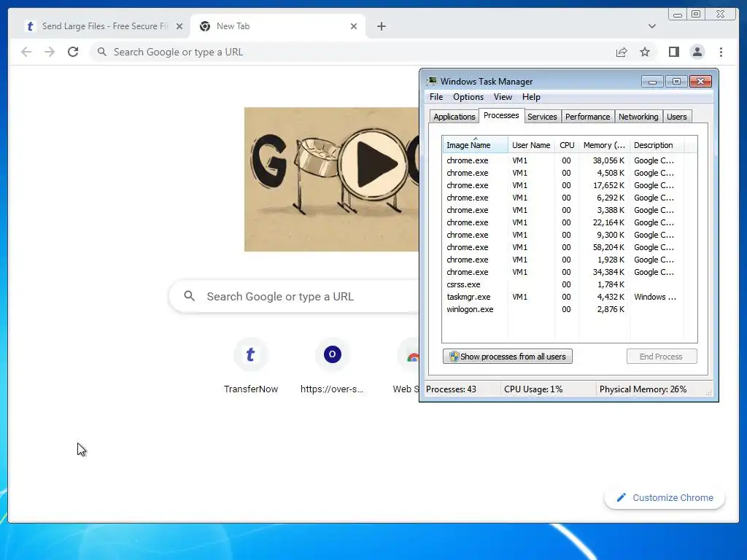747x560 pixels.
Task: Click the Google search box on page
Action: click(x=295, y=296)
